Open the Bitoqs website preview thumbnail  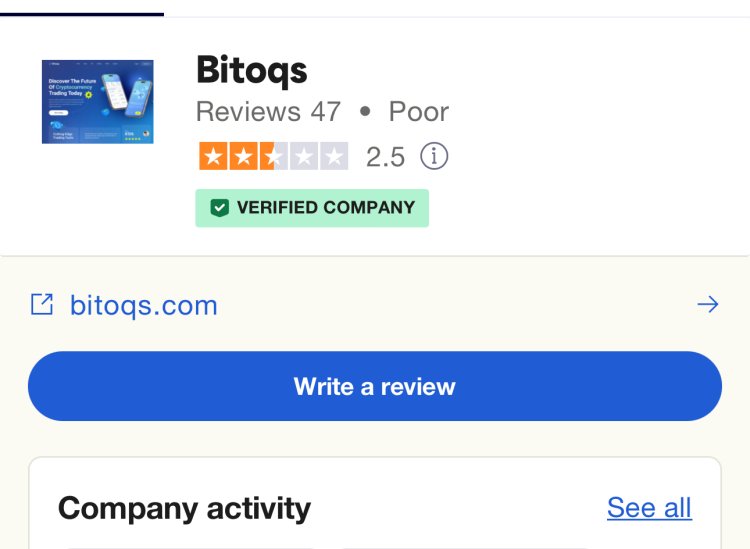[98, 101]
